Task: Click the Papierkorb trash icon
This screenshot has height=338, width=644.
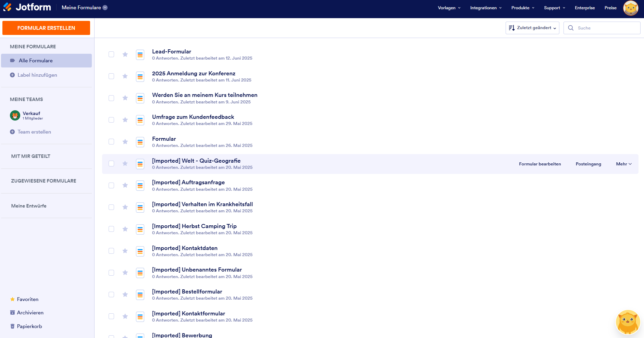Action: (x=12, y=326)
